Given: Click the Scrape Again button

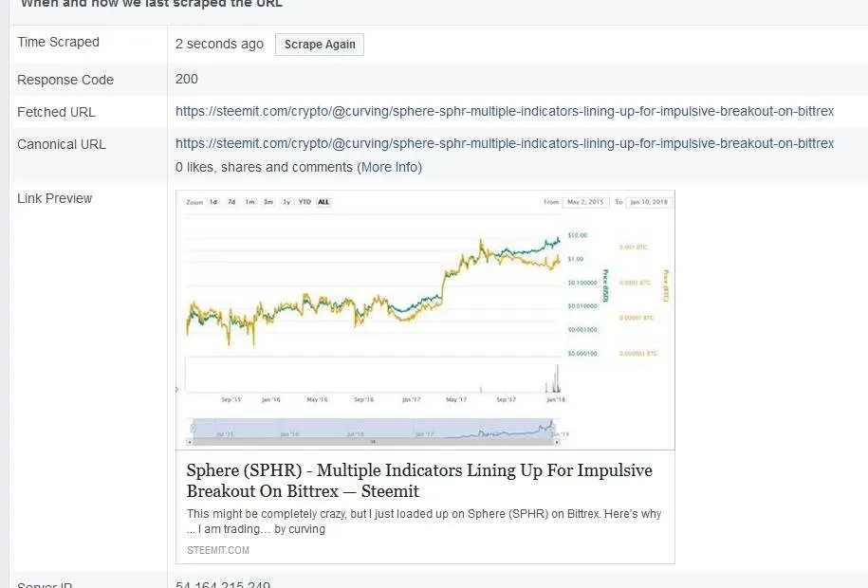Looking at the screenshot, I should tap(320, 45).
